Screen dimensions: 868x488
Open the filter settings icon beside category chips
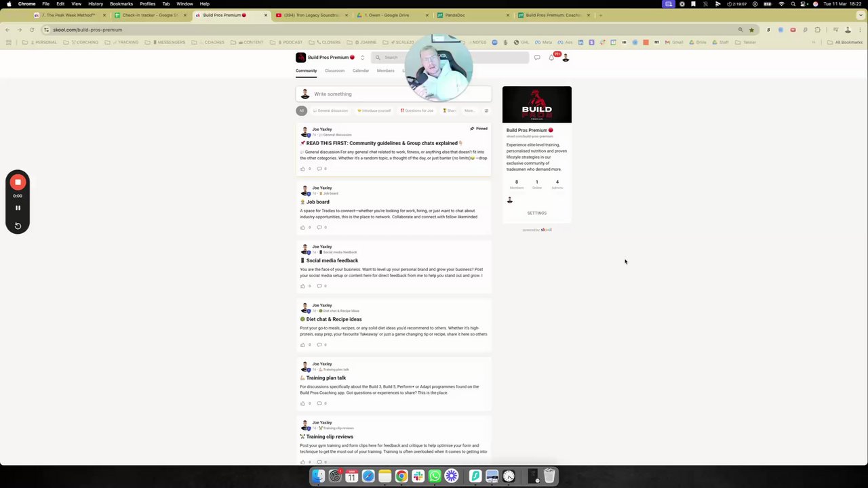click(x=486, y=110)
